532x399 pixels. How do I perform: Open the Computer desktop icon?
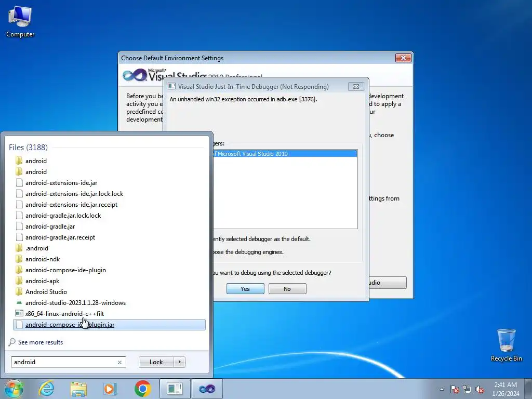20,21
